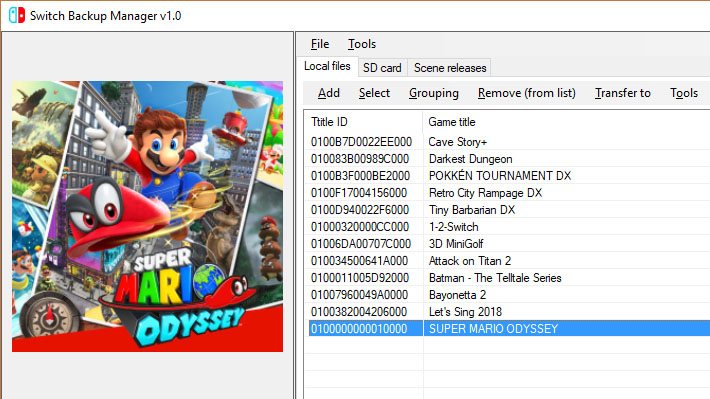Switch to the Local files tab
This screenshot has width=710, height=399.
327,66
